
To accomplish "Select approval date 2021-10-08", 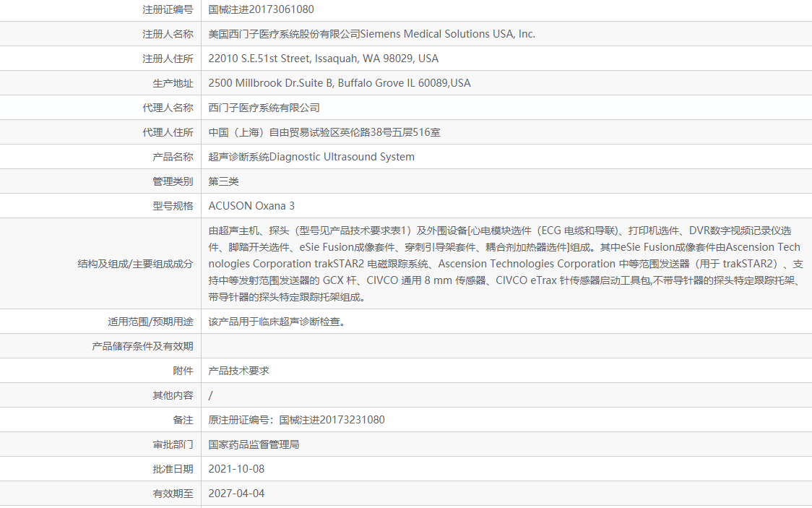I will point(236,469).
